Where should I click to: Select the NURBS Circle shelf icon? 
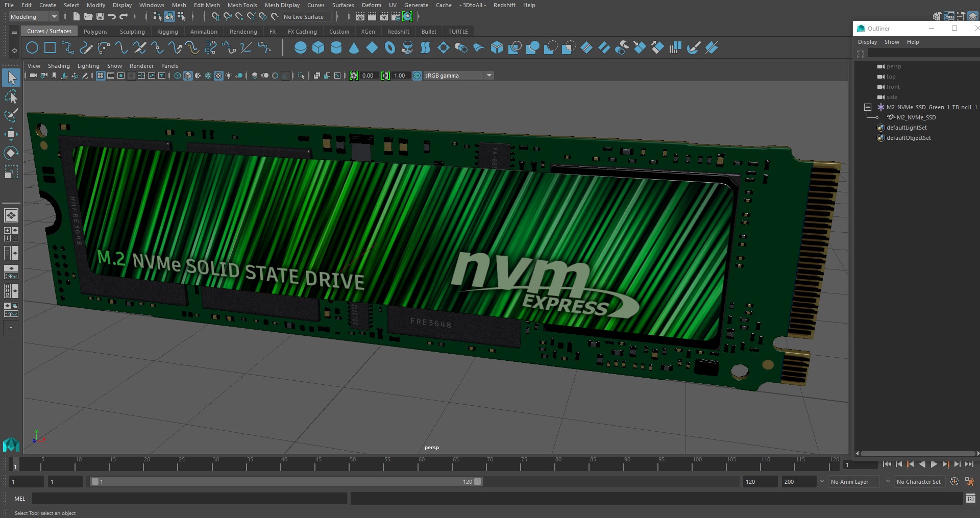tap(32, 48)
